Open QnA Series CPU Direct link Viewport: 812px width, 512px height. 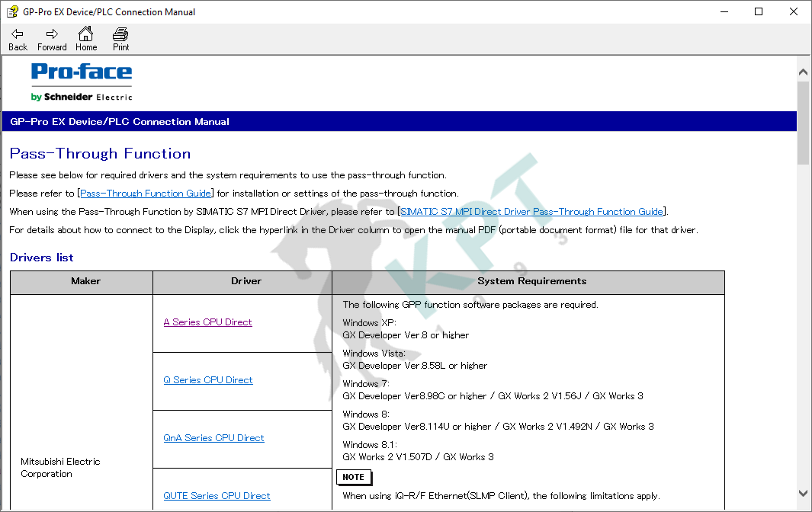[214, 438]
